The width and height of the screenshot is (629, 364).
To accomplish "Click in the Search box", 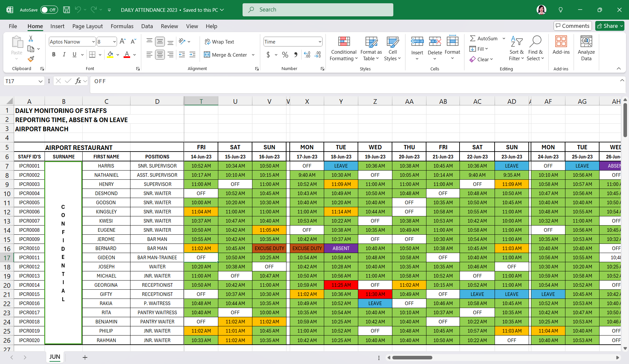I will coord(318,10).
